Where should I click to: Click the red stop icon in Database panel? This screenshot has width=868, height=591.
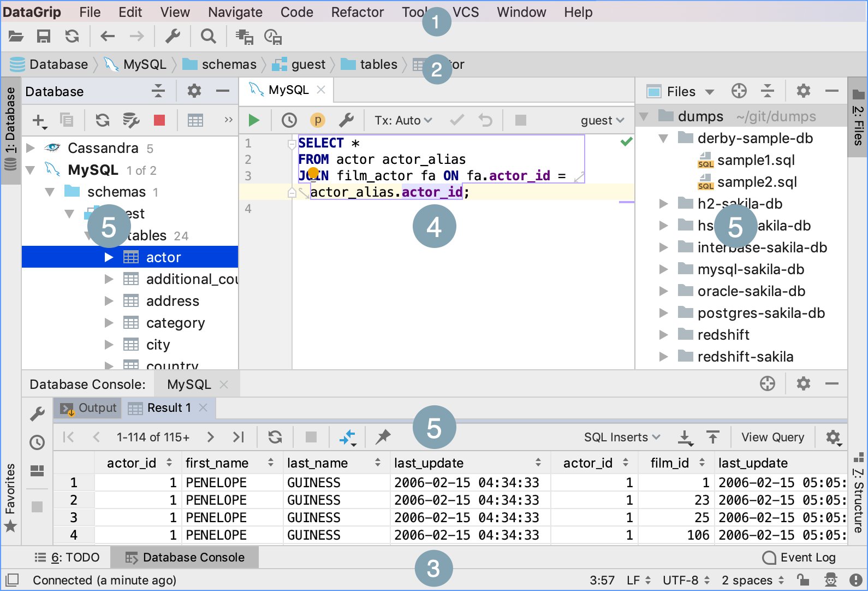click(x=159, y=120)
